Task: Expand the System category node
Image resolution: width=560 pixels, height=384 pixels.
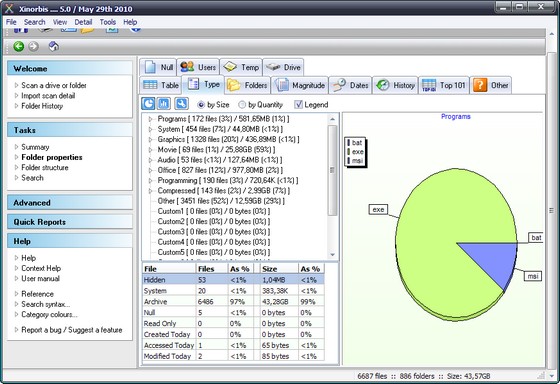Action: click(151, 129)
